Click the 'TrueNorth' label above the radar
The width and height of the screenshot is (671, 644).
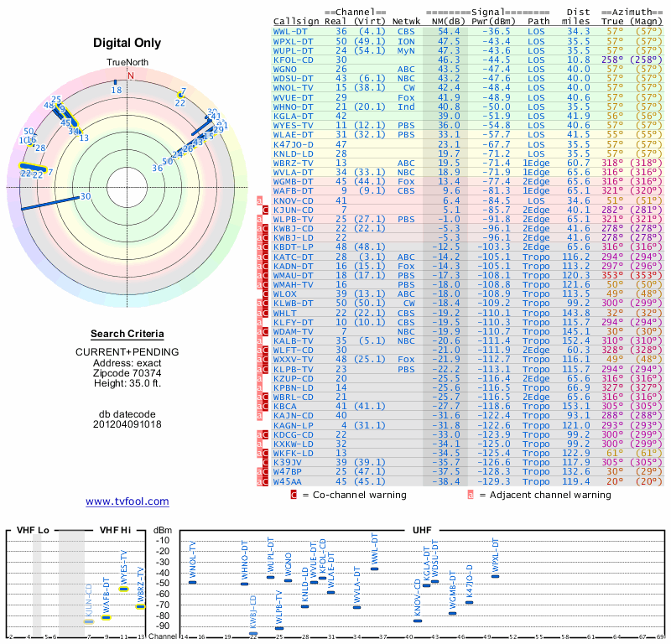point(127,63)
